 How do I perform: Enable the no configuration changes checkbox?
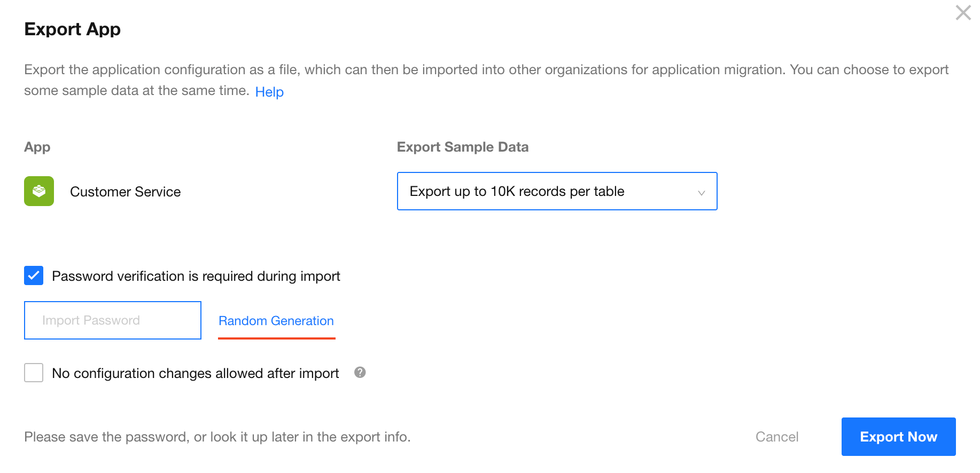pyautogui.click(x=34, y=373)
